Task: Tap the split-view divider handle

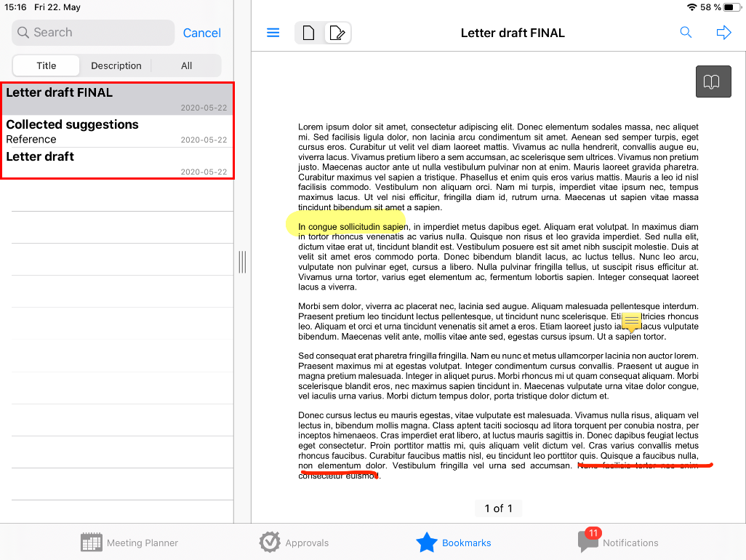Action: point(242,262)
